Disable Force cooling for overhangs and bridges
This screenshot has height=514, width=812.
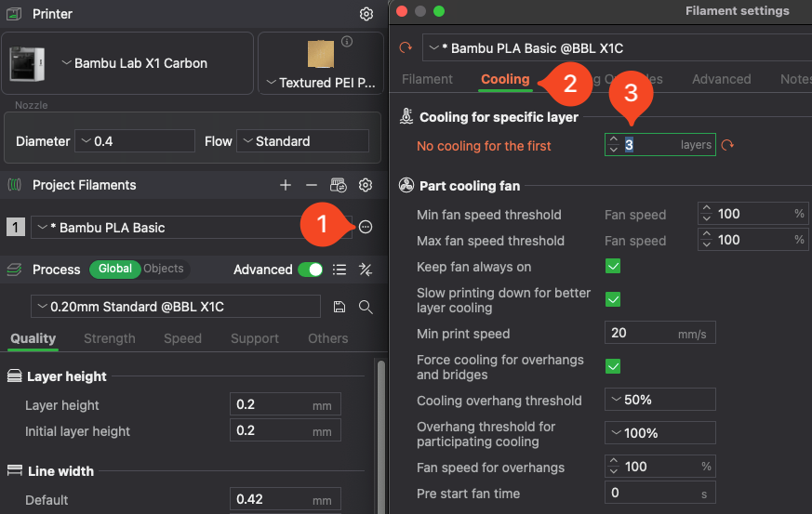tap(613, 366)
